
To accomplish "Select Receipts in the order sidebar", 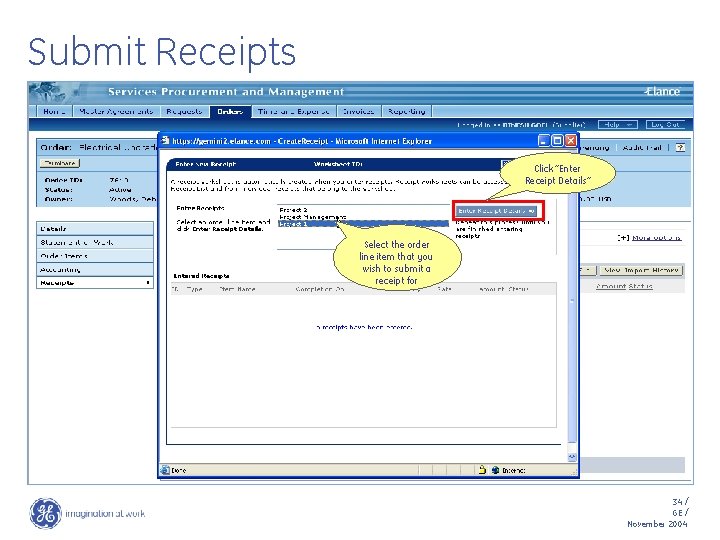I will 95,282.
